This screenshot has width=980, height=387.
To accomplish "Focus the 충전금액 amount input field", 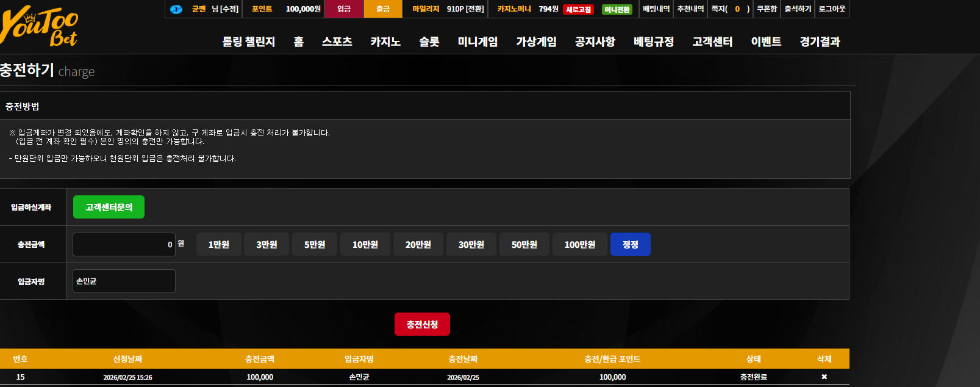I will 124,244.
